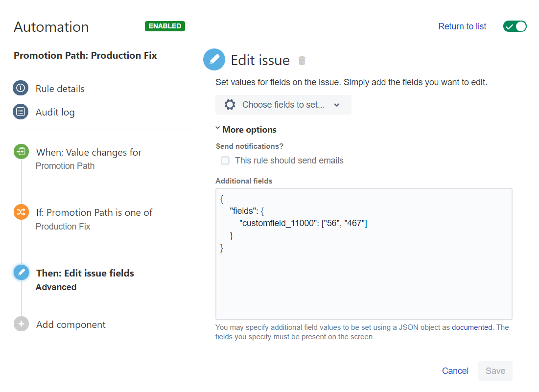Toggle the rule enabled switch off
Viewport: 539px width, 392px height.
coord(515,26)
